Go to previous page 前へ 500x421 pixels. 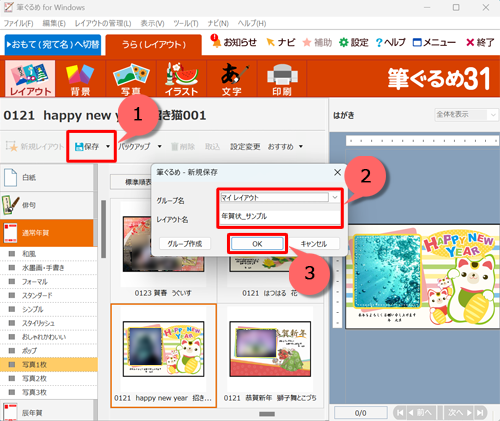pos(421,413)
